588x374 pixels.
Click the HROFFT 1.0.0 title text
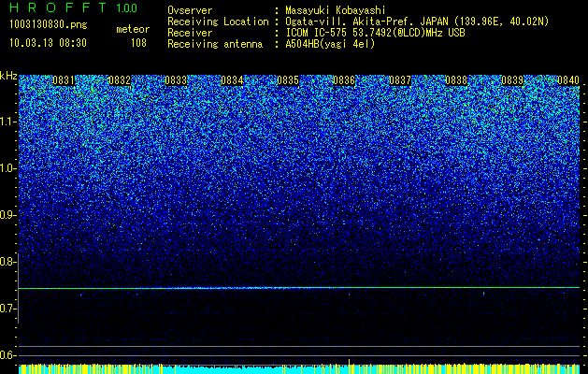click(74, 7)
